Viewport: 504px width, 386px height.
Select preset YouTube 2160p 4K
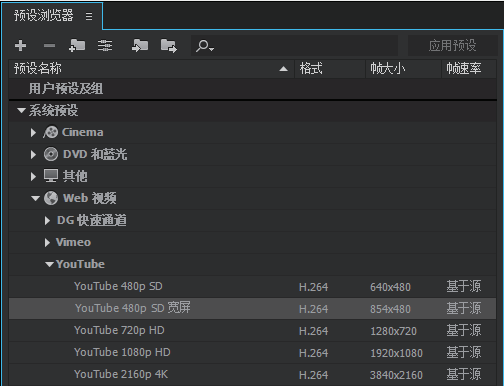pyautogui.click(x=121, y=374)
